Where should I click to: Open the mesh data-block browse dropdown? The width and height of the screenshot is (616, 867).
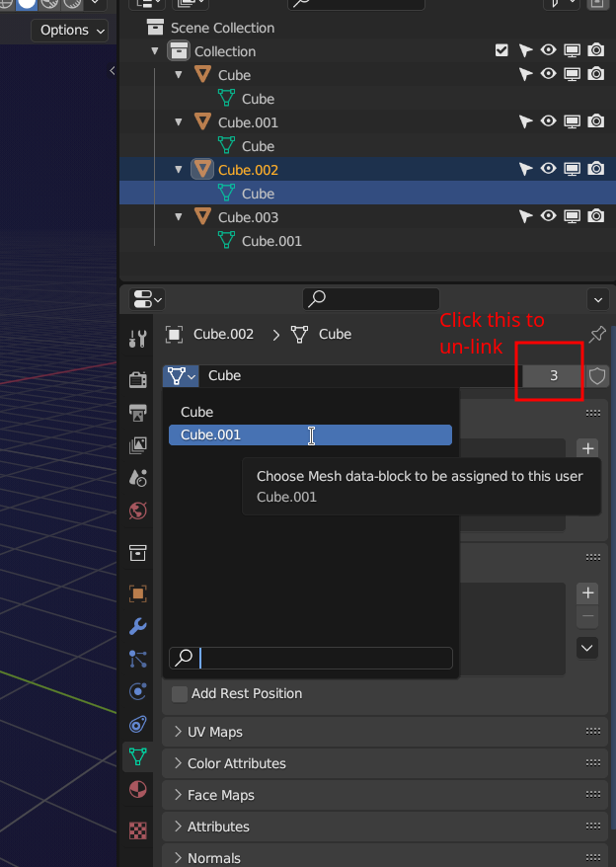[181, 376]
